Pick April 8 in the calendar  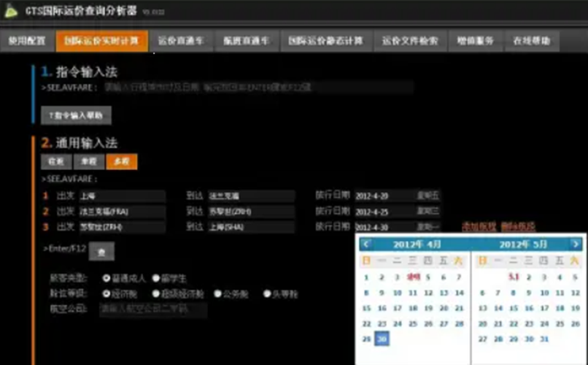pyautogui.click(x=366, y=293)
